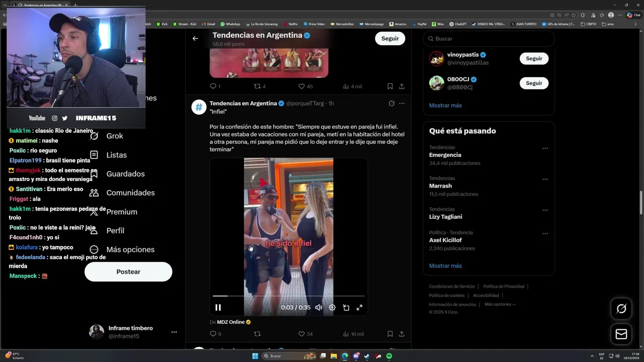Follow vinoypastis with its Seguir button
The image size is (644, 362).
point(534,58)
